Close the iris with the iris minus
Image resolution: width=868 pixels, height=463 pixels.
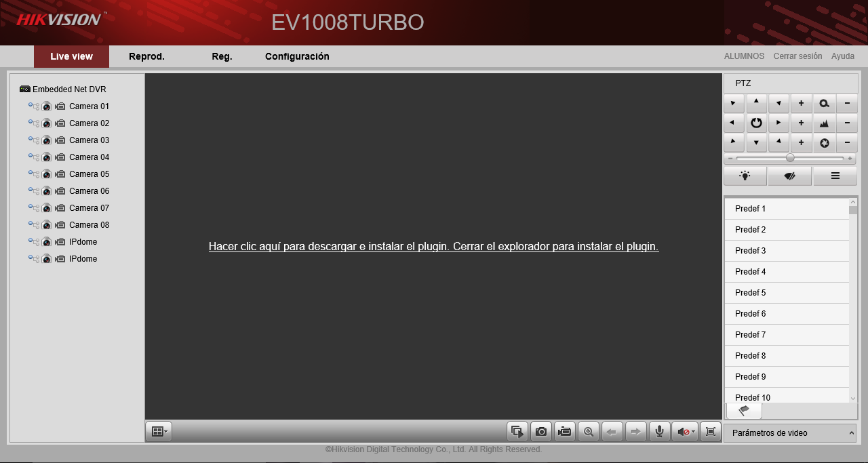click(847, 143)
